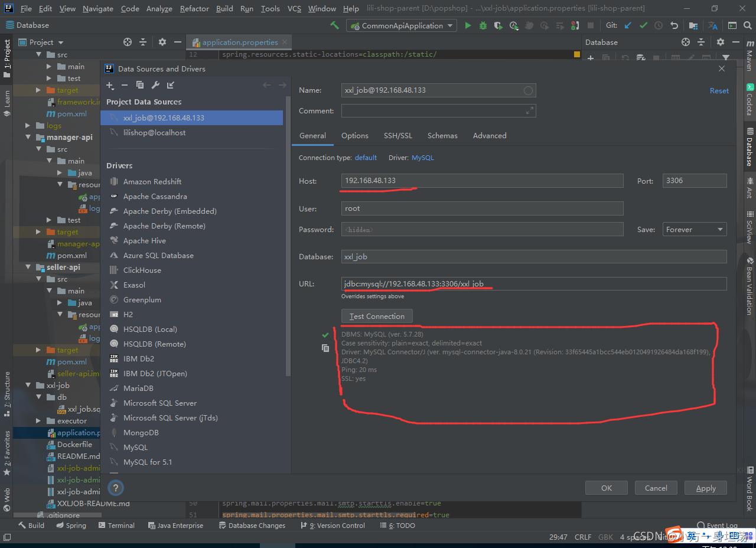The height and width of the screenshot is (548, 756).
Task: Open Search Everywhere magnifier icon
Action: point(747,25)
